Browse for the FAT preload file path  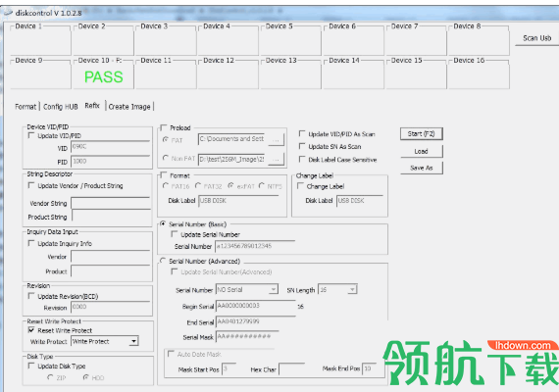276,140
